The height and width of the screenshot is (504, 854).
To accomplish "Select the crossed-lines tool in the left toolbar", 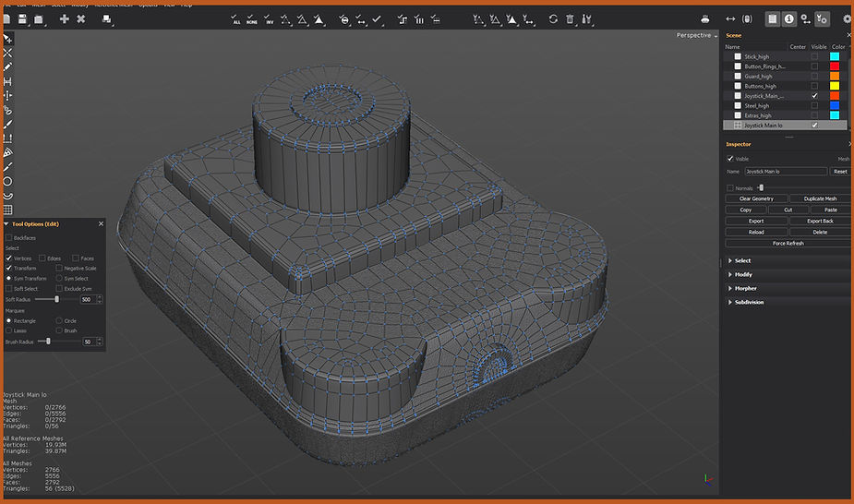I will (7, 53).
